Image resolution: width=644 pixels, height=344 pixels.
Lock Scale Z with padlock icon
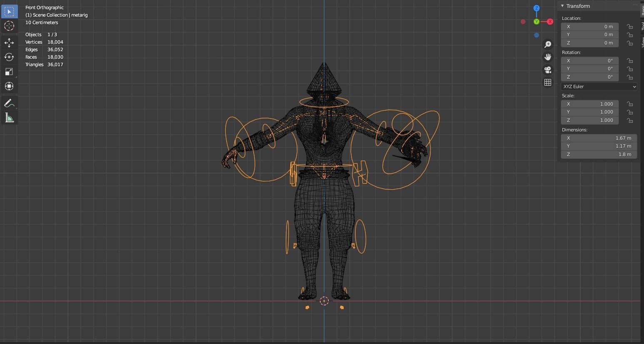(x=630, y=120)
